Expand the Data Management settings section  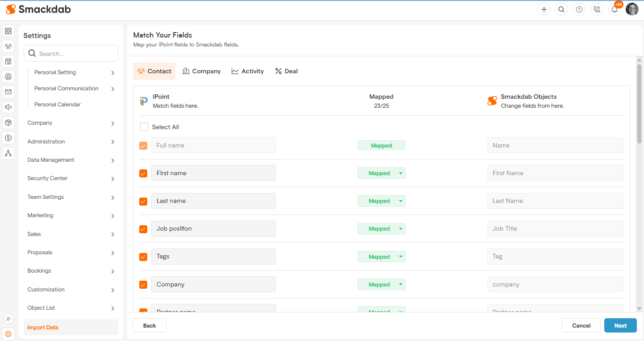(x=71, y=160)
